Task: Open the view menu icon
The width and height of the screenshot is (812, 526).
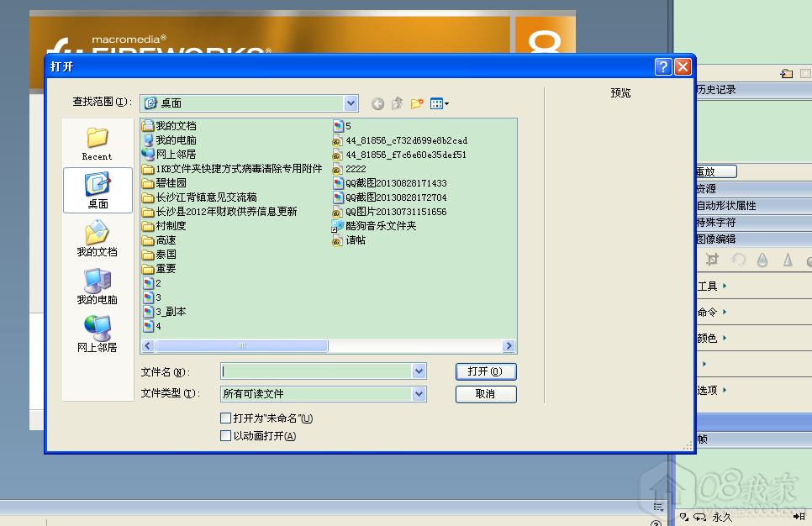Action: click(439, 103)
